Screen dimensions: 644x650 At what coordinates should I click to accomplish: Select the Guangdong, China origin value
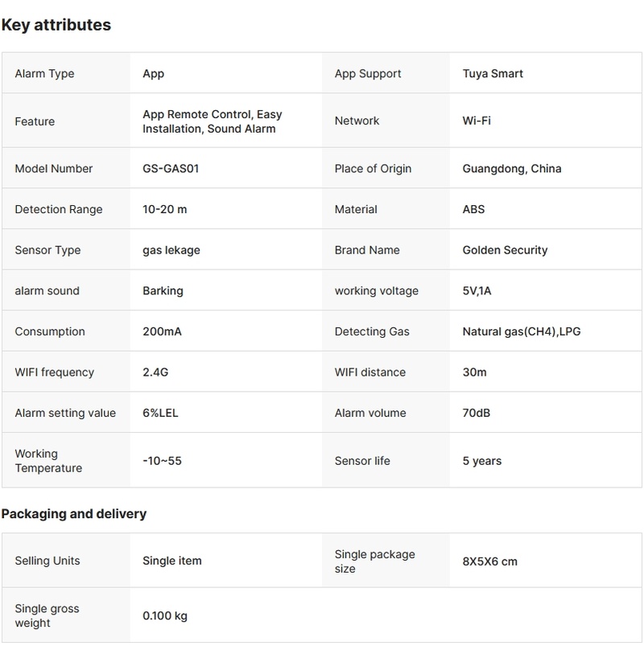(x=511, y=168)
